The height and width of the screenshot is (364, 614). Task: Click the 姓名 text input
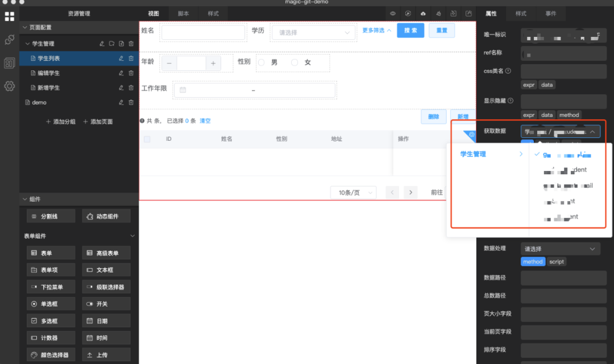(203, 32)
